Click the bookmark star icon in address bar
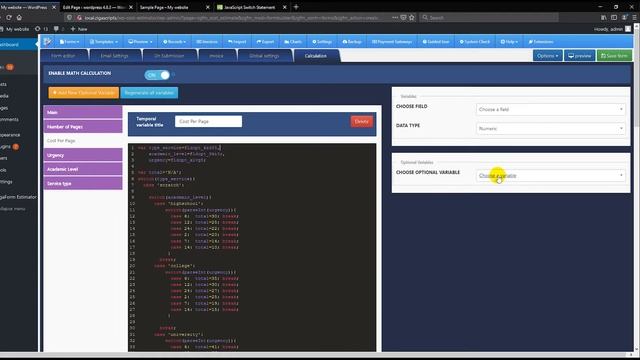This screenshot has height=360, width=640. pos(411,18)
